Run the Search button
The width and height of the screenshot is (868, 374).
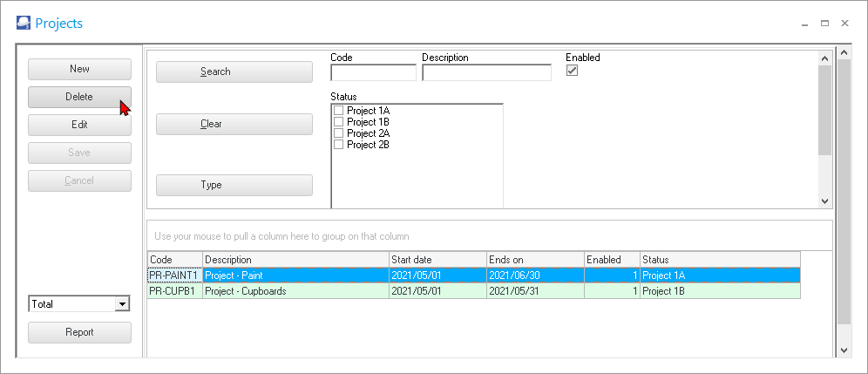(234, 71)
